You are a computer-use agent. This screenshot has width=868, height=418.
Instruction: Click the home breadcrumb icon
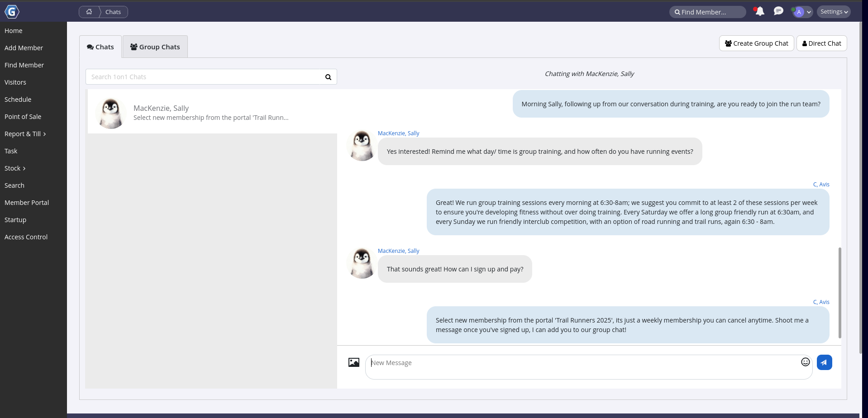[x=89, y=12]
